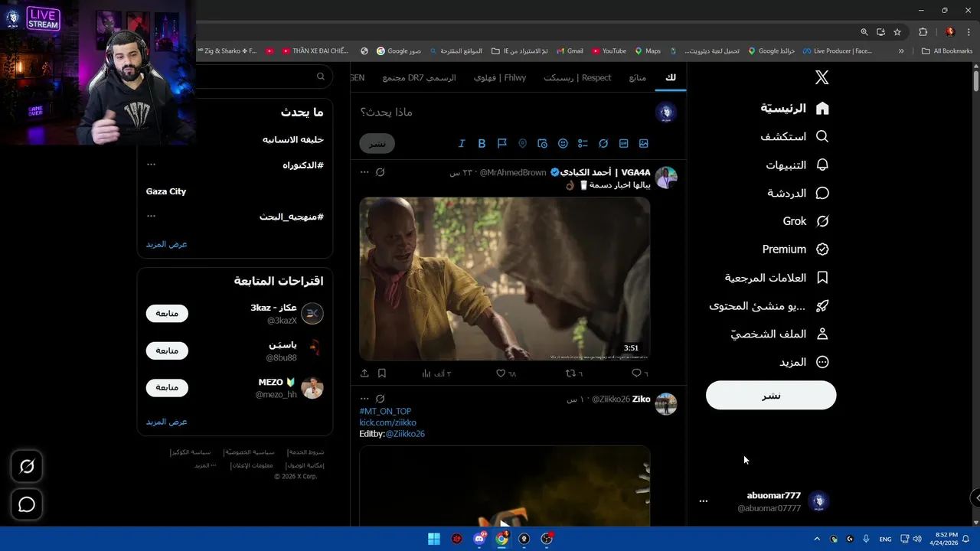Open the three-dots menu on VGA4A post
Screen dimensions: 980x551
point(364,172)
